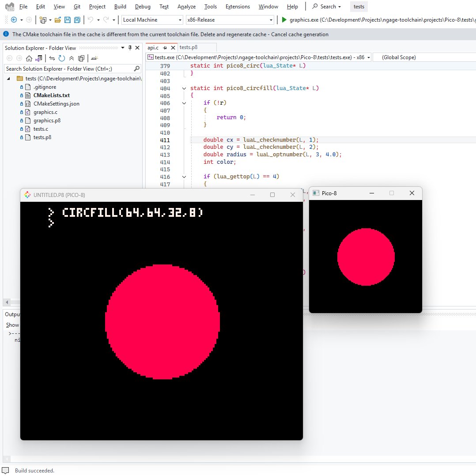
Task: Toggle pin on the api.c tab
Action: click(165, 48)
